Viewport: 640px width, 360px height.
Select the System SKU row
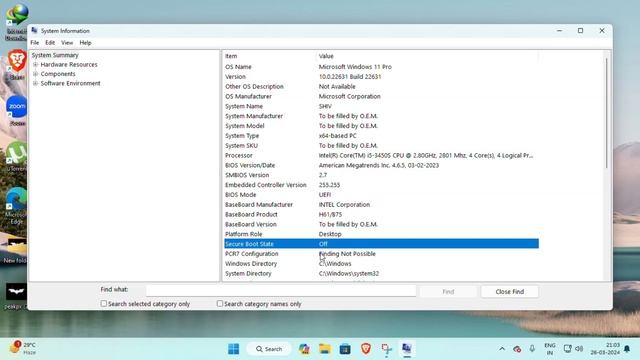click(x=381, y=145)
